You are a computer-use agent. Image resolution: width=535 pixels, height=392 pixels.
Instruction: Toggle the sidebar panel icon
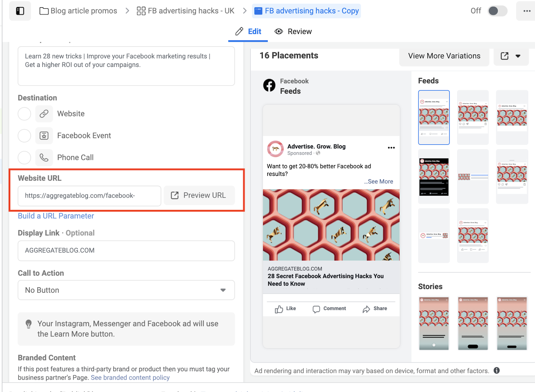click(20, 11)
